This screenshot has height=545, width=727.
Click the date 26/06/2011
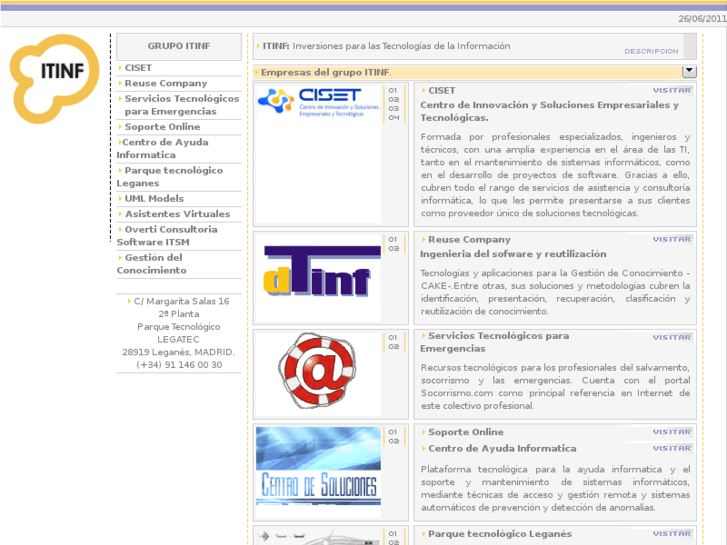[x=702, y=19]
